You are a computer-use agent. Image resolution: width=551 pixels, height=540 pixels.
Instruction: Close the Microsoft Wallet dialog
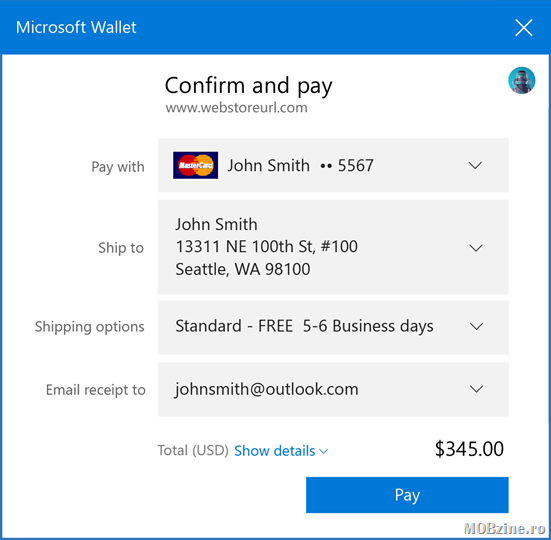524,28
